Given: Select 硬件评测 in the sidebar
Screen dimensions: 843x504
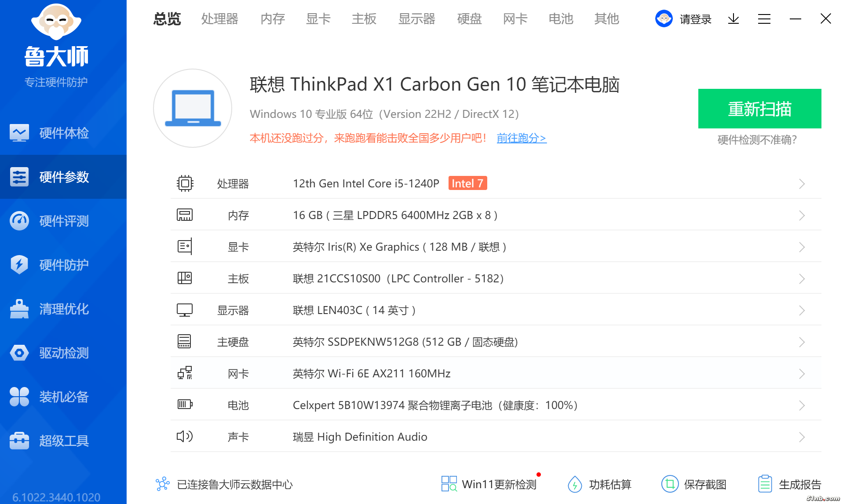Looking at the screenshot, I should [x=63, y=221].
